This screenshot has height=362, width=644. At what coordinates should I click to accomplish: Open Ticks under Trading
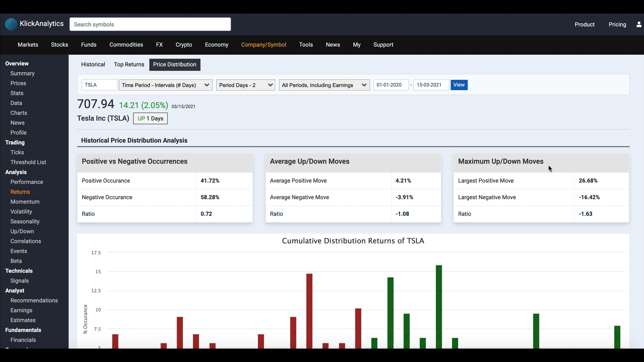[x=17, y=152]
